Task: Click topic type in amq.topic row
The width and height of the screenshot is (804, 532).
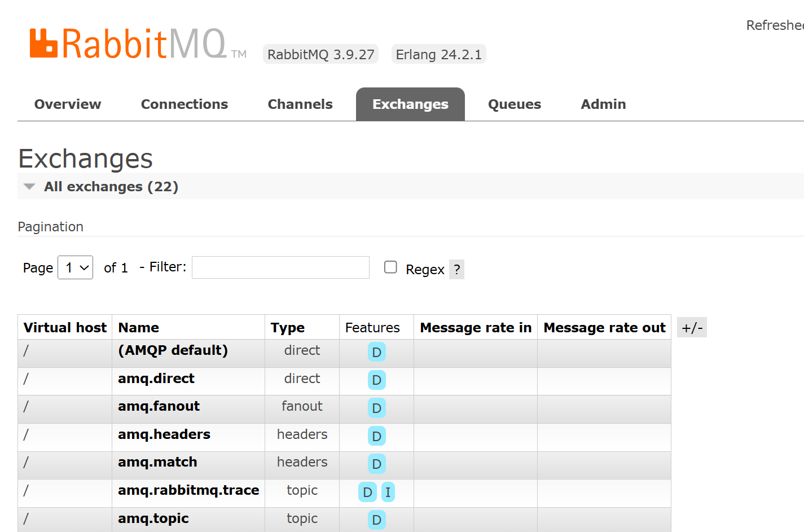Action: click(302, 518)
